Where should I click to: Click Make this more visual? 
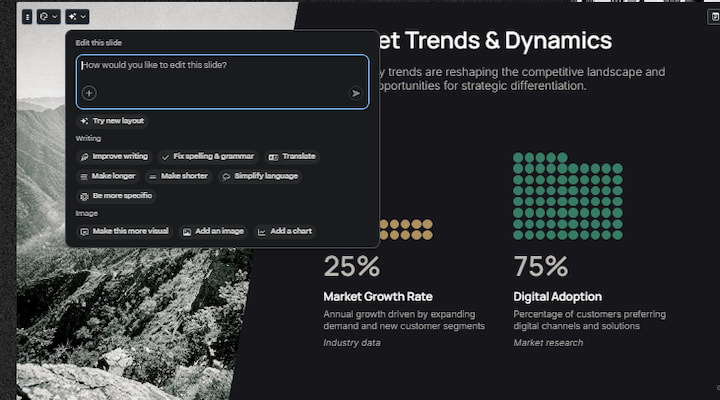click(124, 231)
